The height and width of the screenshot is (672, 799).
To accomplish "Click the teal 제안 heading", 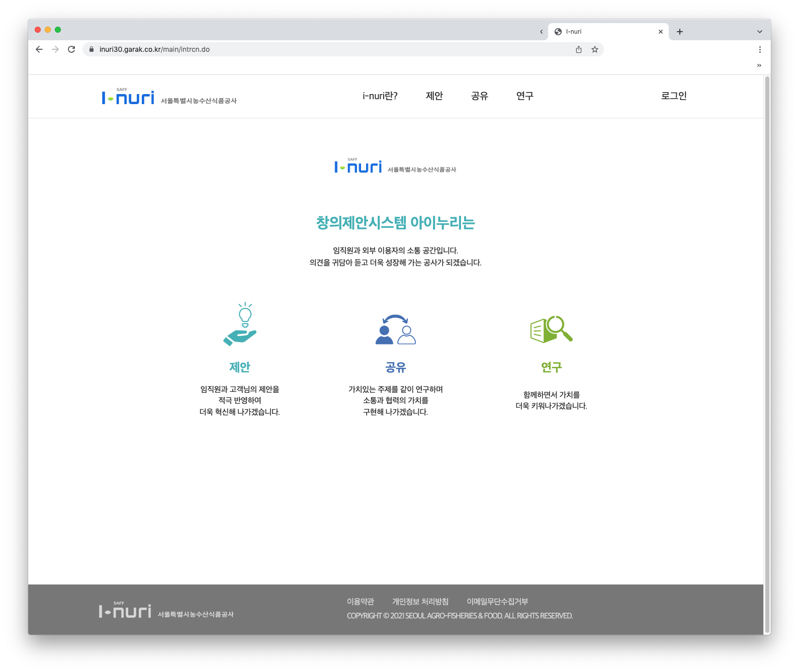I will pyautogui.click(x=240, y=367).
